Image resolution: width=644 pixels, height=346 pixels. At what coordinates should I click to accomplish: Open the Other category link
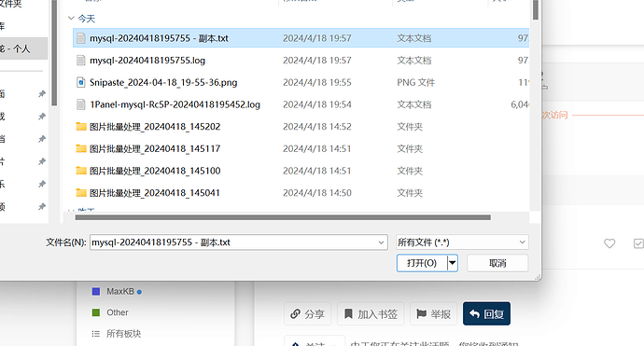(x=118, y=312)
